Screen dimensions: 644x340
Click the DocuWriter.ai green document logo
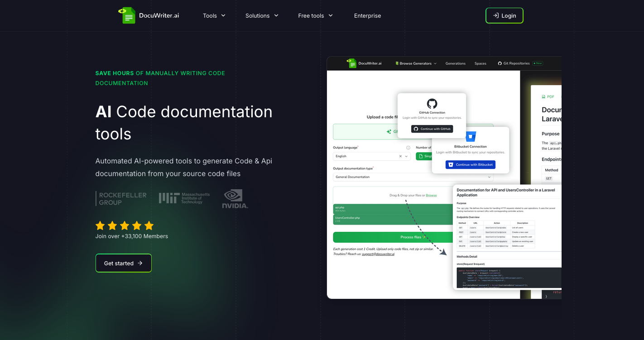127,16
